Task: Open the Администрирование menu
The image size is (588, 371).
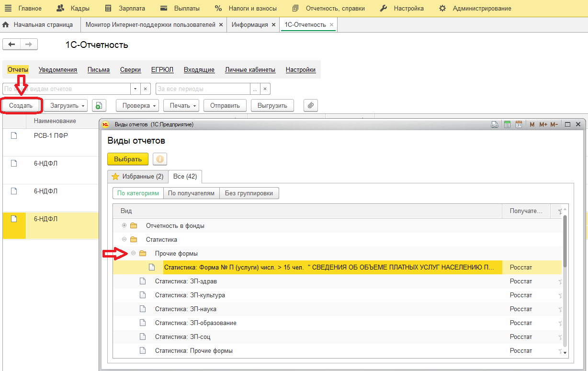Action: pos(475,8)
